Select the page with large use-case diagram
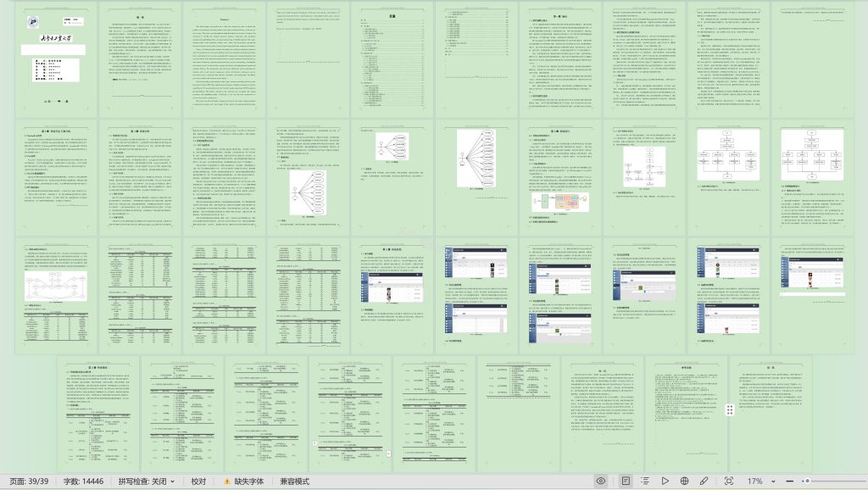The width and height of the screenshot is (868, 490). (x=476, y=178)
